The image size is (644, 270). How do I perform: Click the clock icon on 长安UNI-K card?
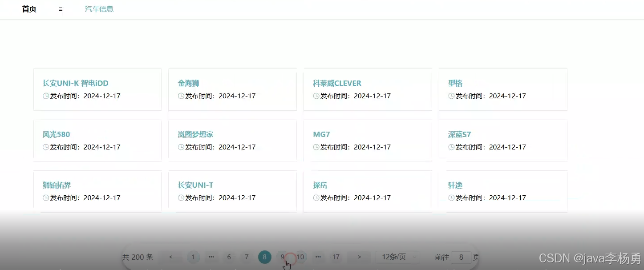[x=46, y=96]
